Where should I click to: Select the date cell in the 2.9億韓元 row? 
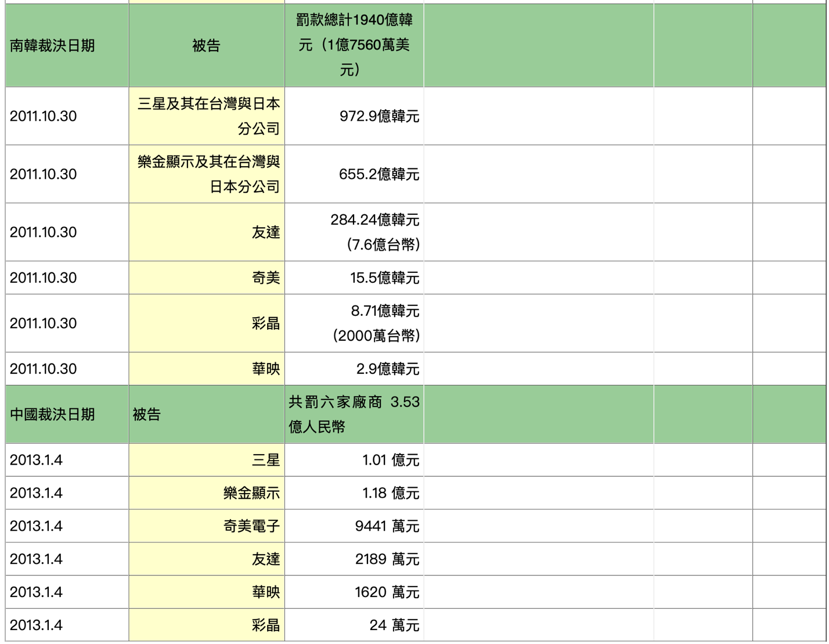pyautogui.click(x=67, y=369)
